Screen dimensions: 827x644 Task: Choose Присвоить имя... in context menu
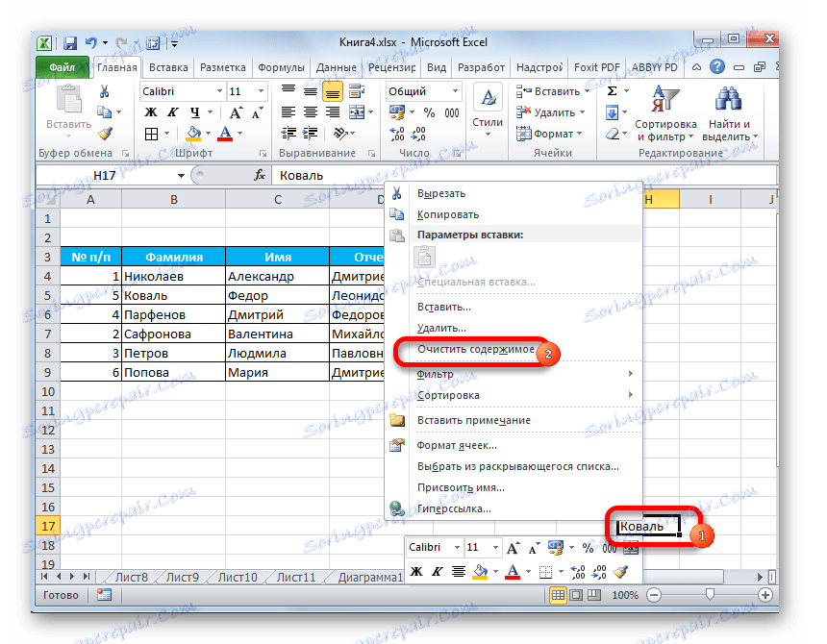[x=461, y=487]
